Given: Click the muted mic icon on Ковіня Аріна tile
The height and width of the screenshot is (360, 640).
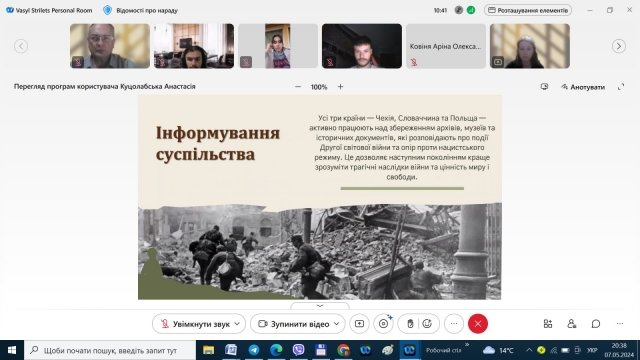Looking at the screenshot, I should pos(414,62).
